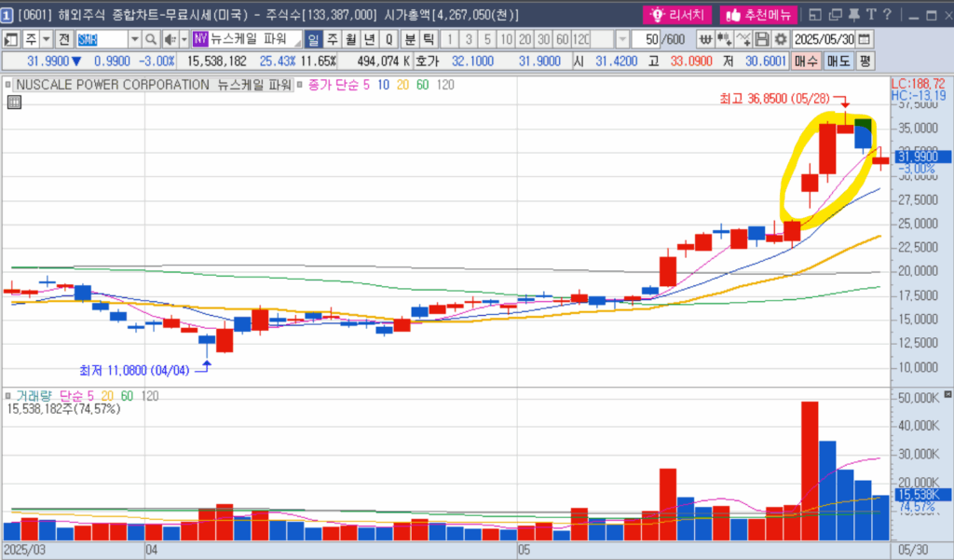
Task: Click the green 60 moving average legend in price chart
Action: [x=423, y=85]
